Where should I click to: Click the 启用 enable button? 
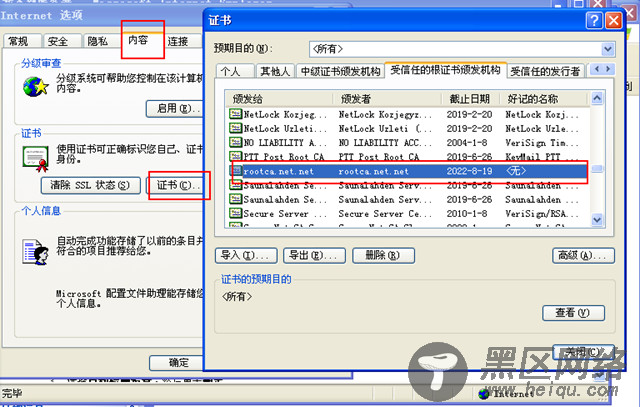[175, 109]
